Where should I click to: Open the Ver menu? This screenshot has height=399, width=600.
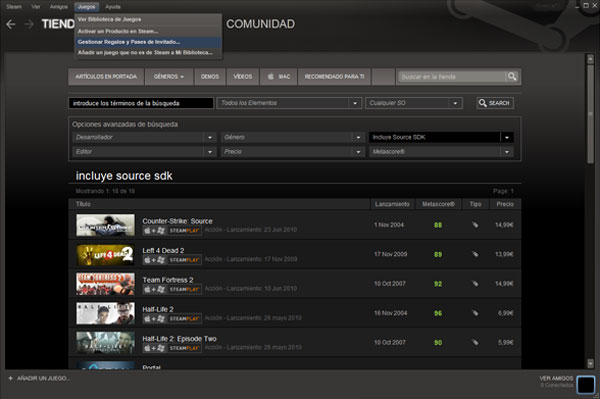click(36, 7)
